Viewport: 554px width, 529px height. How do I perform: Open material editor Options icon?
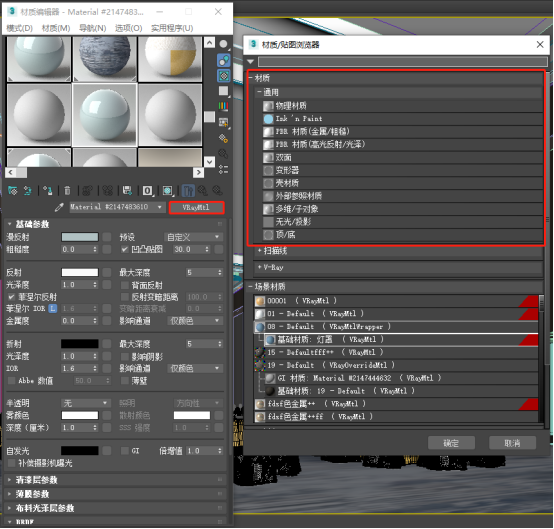223,138
